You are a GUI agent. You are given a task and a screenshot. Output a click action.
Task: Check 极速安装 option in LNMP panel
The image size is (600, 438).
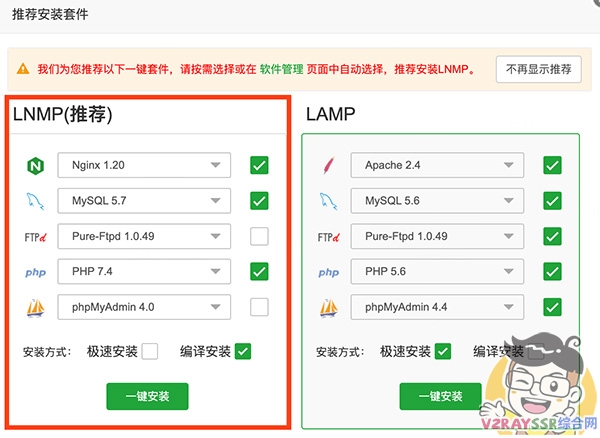click(150, 351)
